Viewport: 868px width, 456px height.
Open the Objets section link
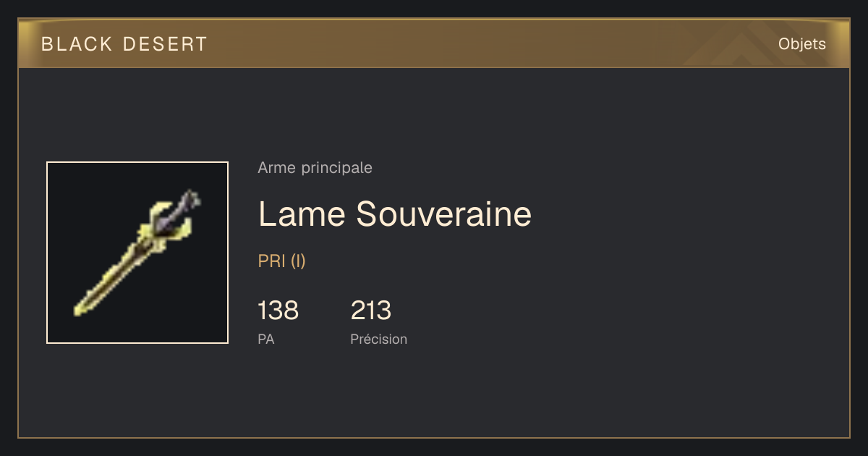tap(802, 44)
